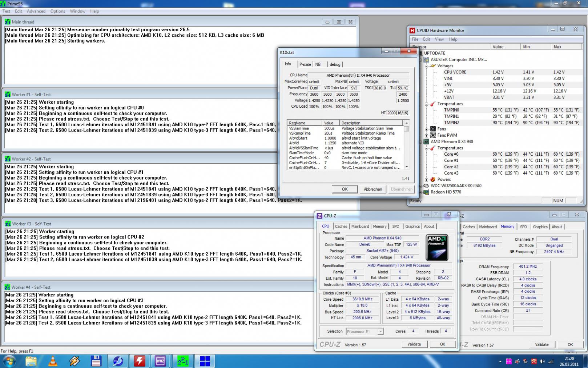Select the TMPIN2 row in HWMonitor
The width and height of the screenshot is (588, 368).
(x=451, y=123)
